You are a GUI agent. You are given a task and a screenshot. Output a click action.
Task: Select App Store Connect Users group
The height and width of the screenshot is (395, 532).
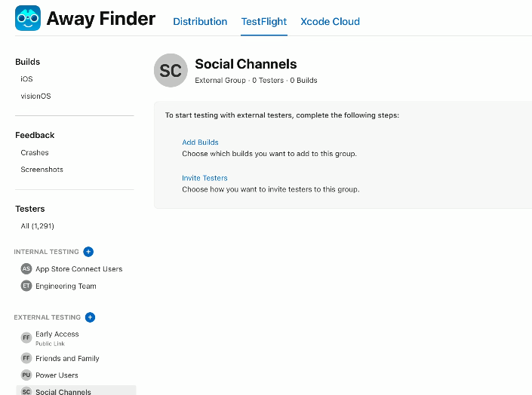79,269
